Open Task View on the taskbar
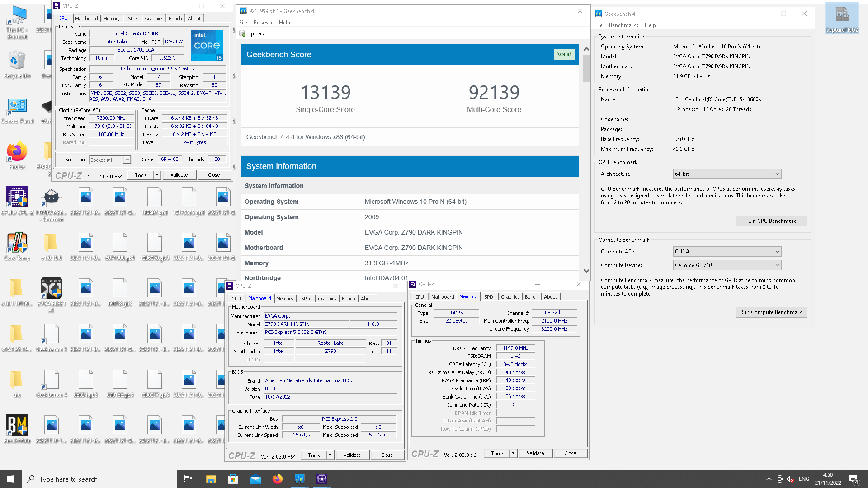Screen dimensions: 868x488 [188, 479]
